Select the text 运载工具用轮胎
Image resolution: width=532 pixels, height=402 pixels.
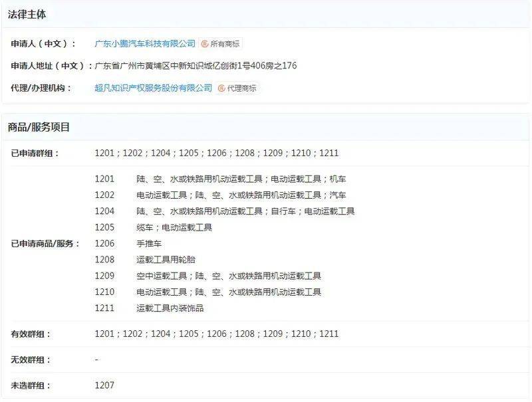point(166,260)
